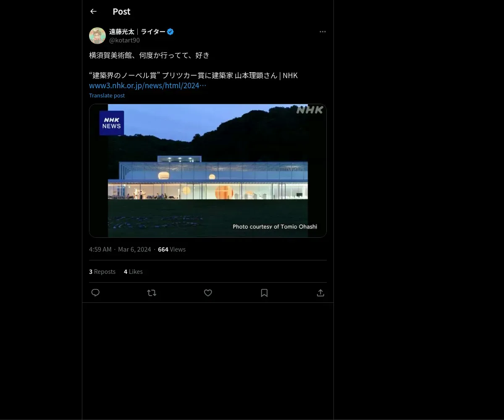This screenshot has width=504, height=420.
Task: Click the NHK NEWS logo in image
Action: click(111, 123)
